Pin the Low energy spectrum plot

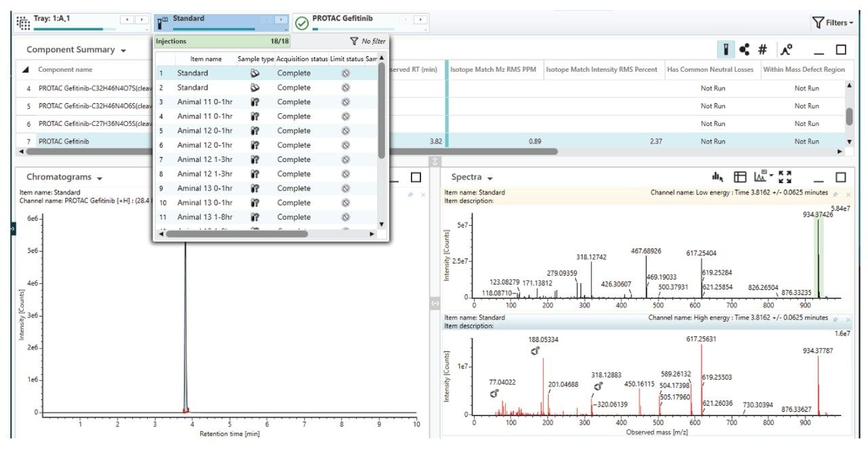(835, 195)
